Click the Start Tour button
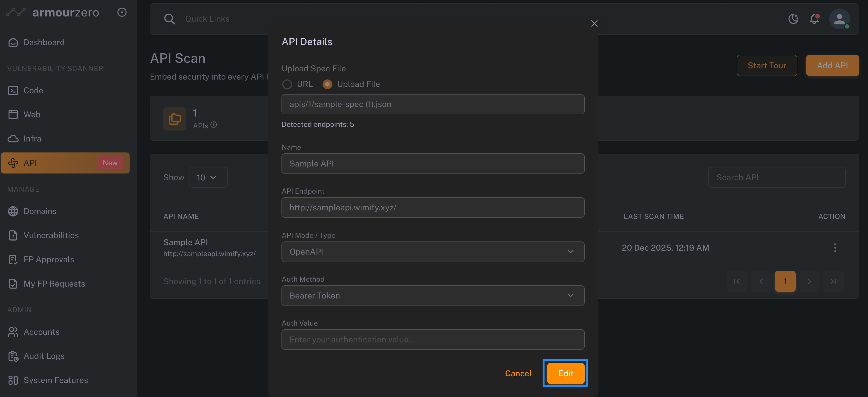Viewport: 868px width, 397px height. point(766,65)
